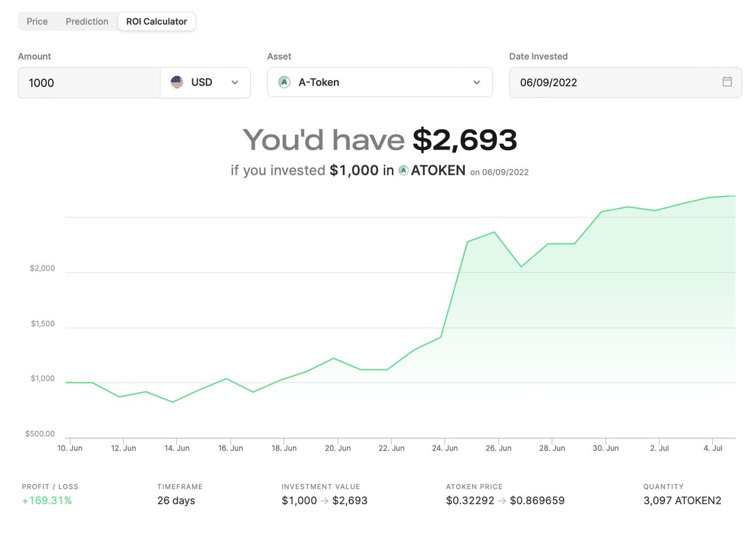Viewport: 756px width, 537px height.
Task: Click the US flag icon
Action: coord(177,82)
